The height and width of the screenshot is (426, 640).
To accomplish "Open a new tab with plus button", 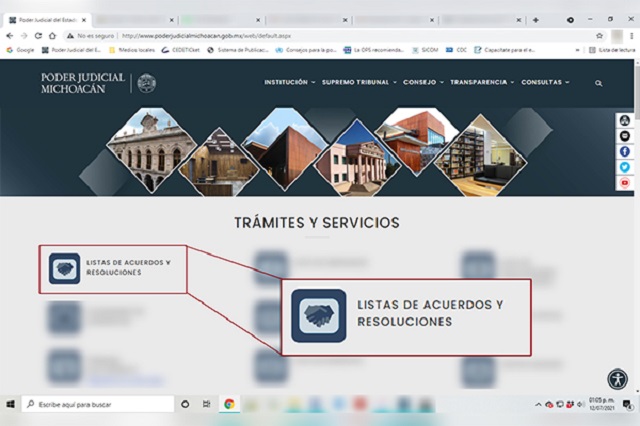I will click(536, 20).
